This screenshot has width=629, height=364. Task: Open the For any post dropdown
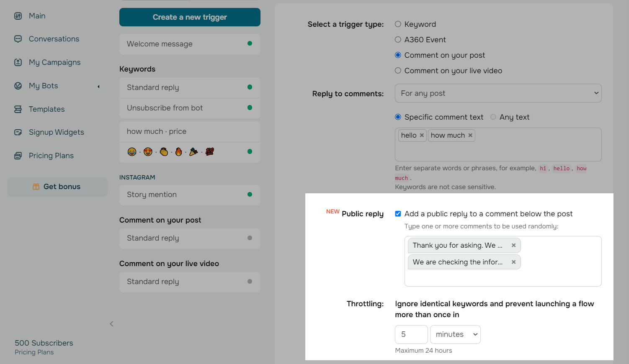click(498, 93)
